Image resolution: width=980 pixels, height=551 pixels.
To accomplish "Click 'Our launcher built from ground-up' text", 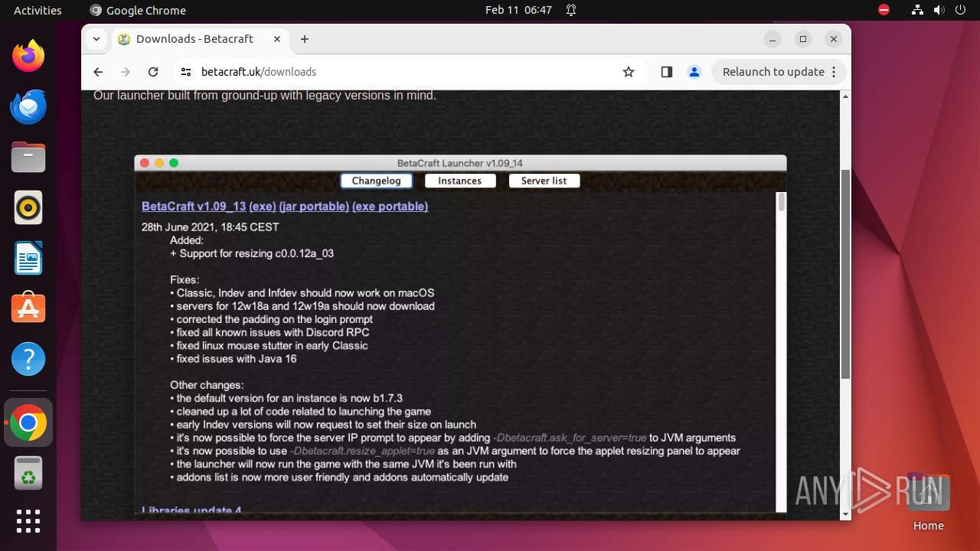I will point(265,96).
